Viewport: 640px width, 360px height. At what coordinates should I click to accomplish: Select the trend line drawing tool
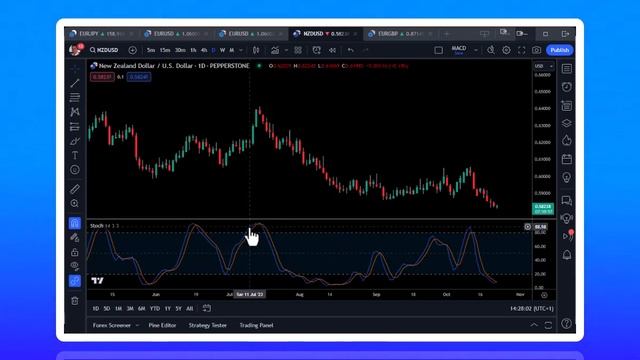(75, 83)
